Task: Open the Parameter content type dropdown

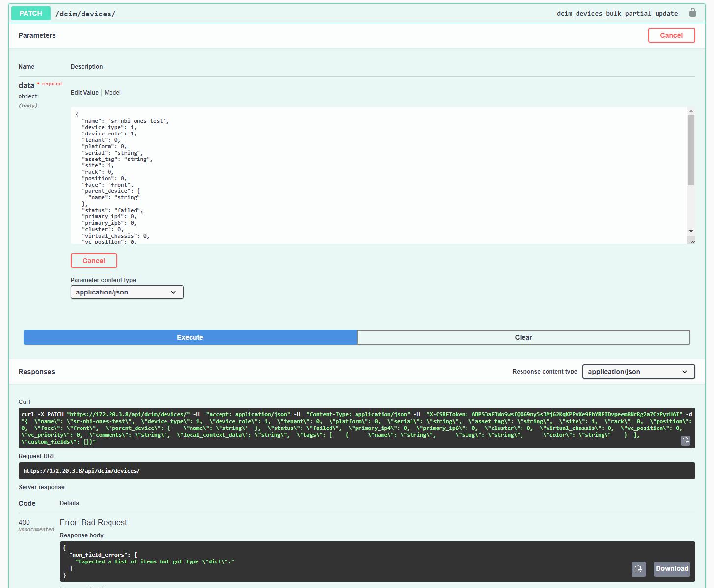Action: click(127, 292)
